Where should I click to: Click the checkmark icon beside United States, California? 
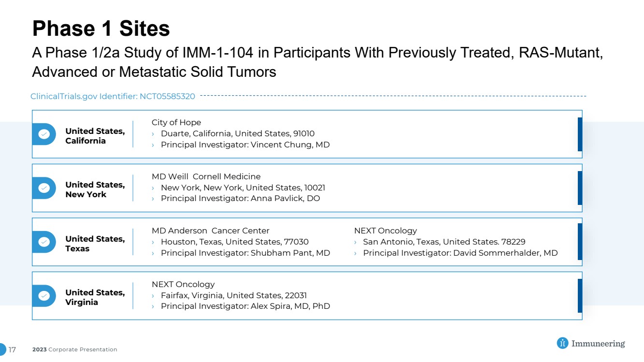pos(44,134)
